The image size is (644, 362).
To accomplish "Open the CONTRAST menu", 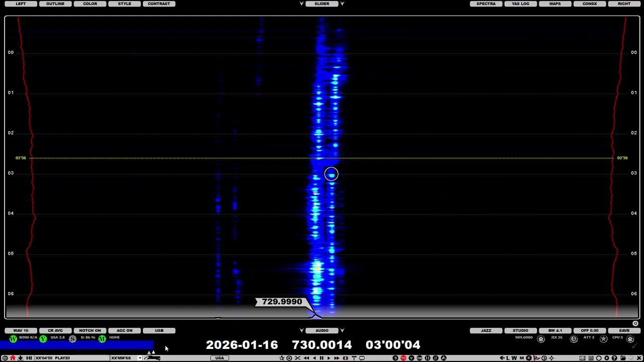I will point(159,4).
